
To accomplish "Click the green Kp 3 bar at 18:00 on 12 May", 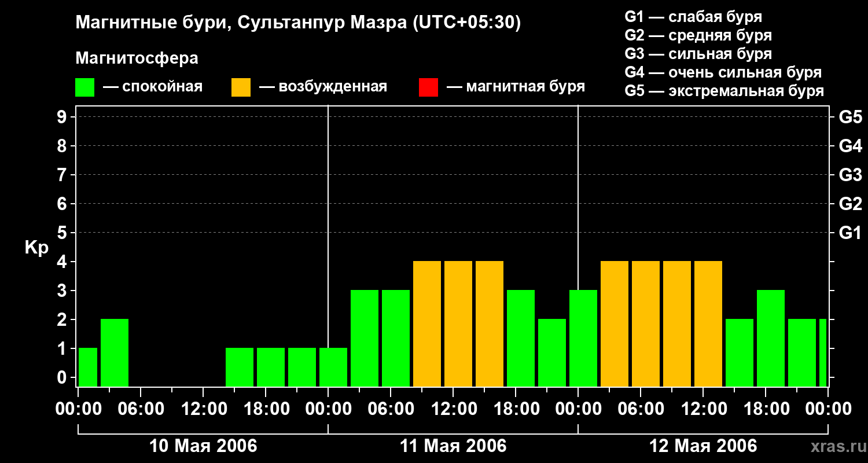I will click(x=771, y=338).
